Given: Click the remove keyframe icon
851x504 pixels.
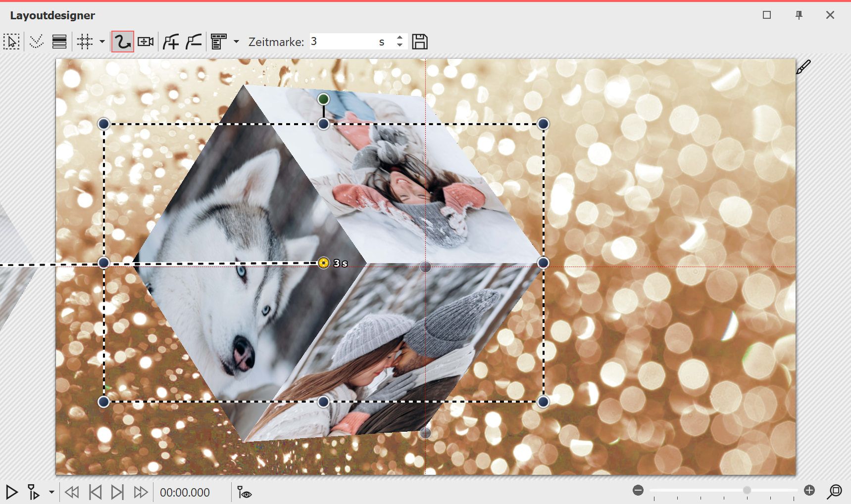Looking at the screenshot, I should coord(193,42).
